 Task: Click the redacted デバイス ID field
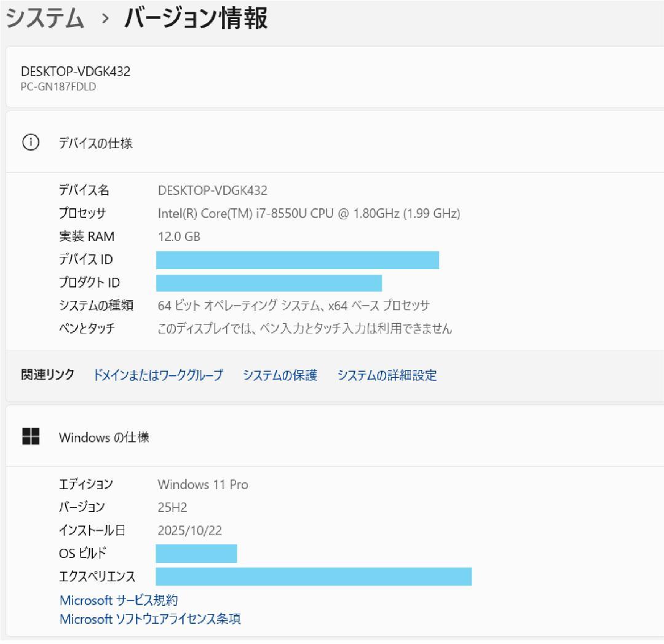(x=298, y=260)
